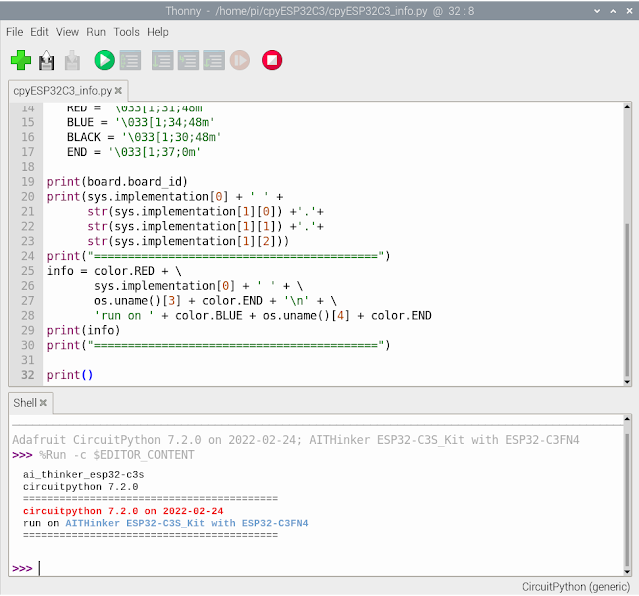Run current script with green play button

point(105,60)
